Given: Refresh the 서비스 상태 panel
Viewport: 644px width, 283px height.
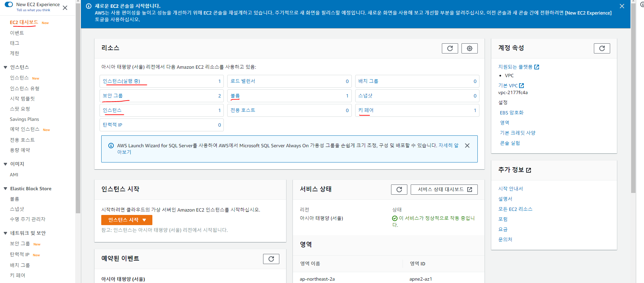Looking at the screenshot, I should 399,190.
